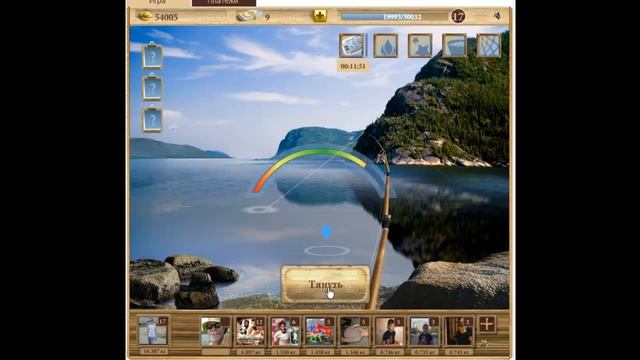Switch to the Игра tab
The height and width of the screenshot is (360, 640).
(x=158, y=2)
